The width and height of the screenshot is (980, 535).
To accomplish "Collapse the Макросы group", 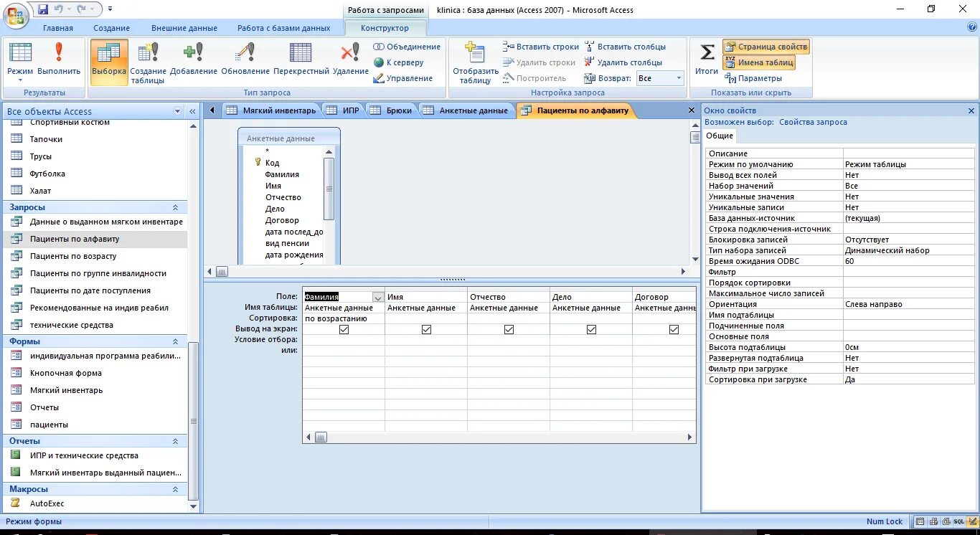I will (x=175, y=489).
